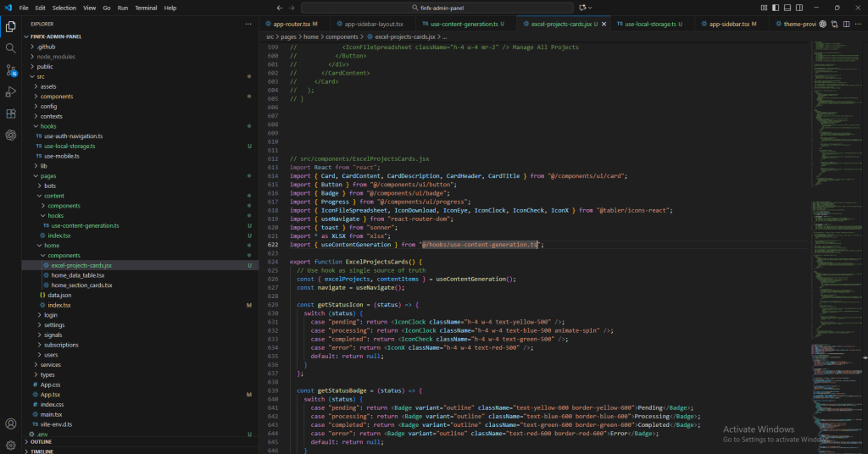Click the Manage gear icon
Viewport: 868px width, 454px height.
(x=11, y=445)
